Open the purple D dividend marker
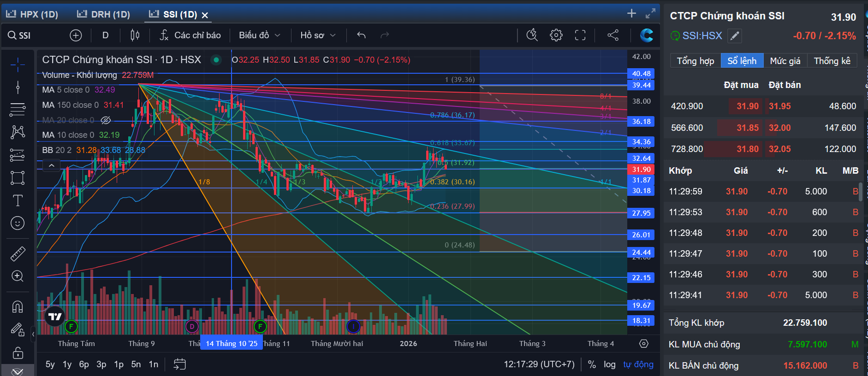The image size is (868, 376). point(192,327)
